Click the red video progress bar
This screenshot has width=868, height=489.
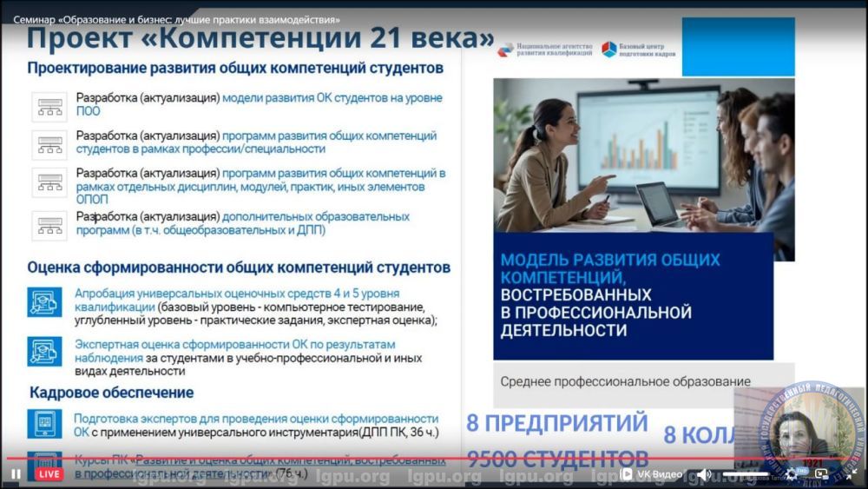347,458
